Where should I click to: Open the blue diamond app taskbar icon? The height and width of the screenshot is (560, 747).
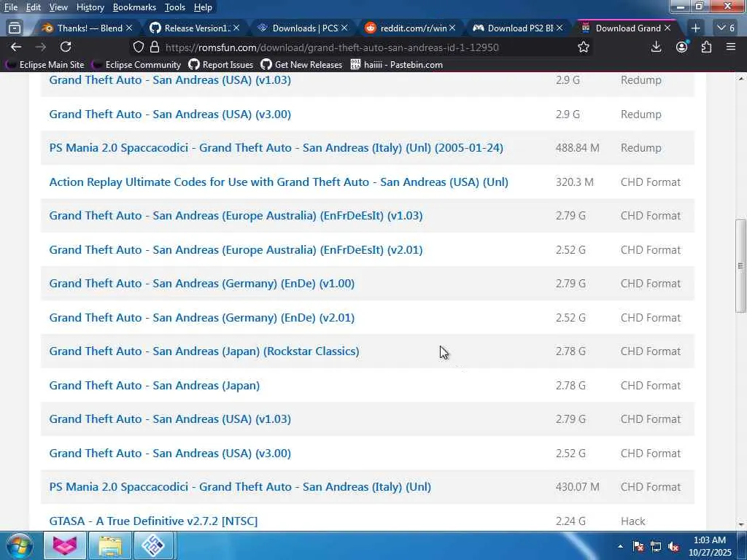[x=154, y=545]
